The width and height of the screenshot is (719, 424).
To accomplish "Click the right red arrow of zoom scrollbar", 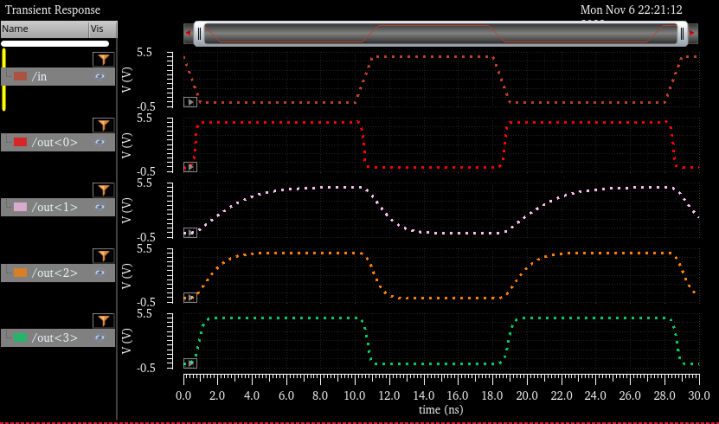I will click(x=692, y=33).
